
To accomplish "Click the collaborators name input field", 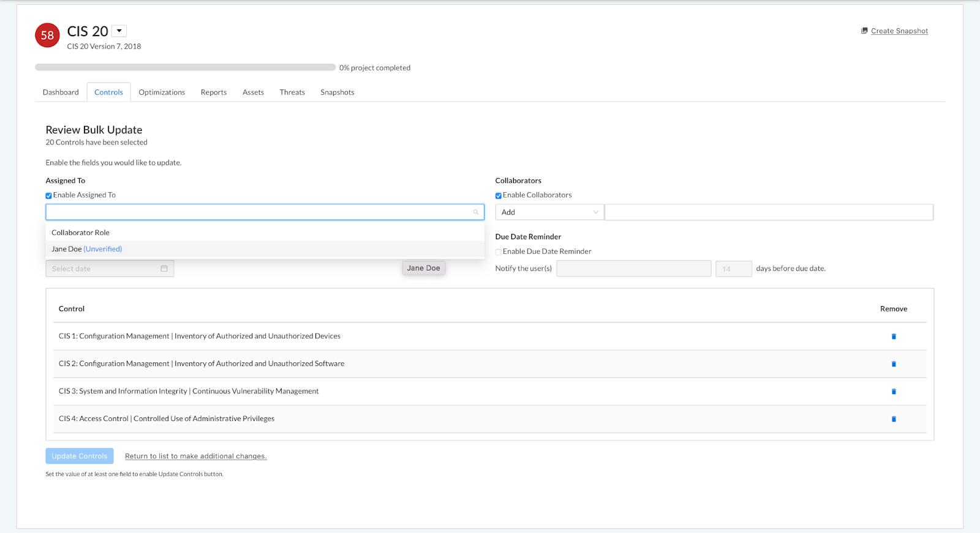I will click(x=769, y=212).
